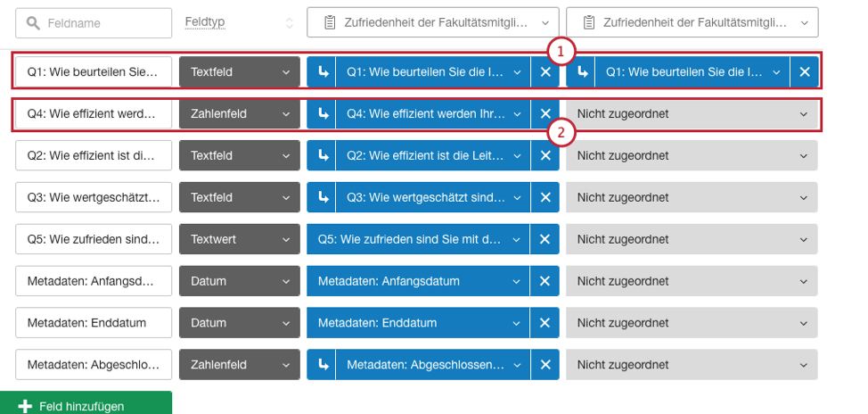Remove the Q5 mapping with X icon
The width and height of the screenshot is (868, 414).
tap(545, 239)
